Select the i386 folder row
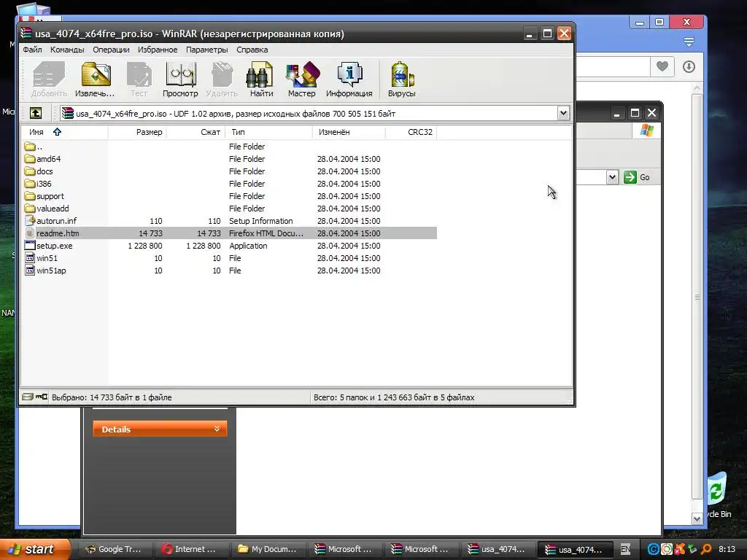Screen dimensions: 747x560 coord(230,183)
